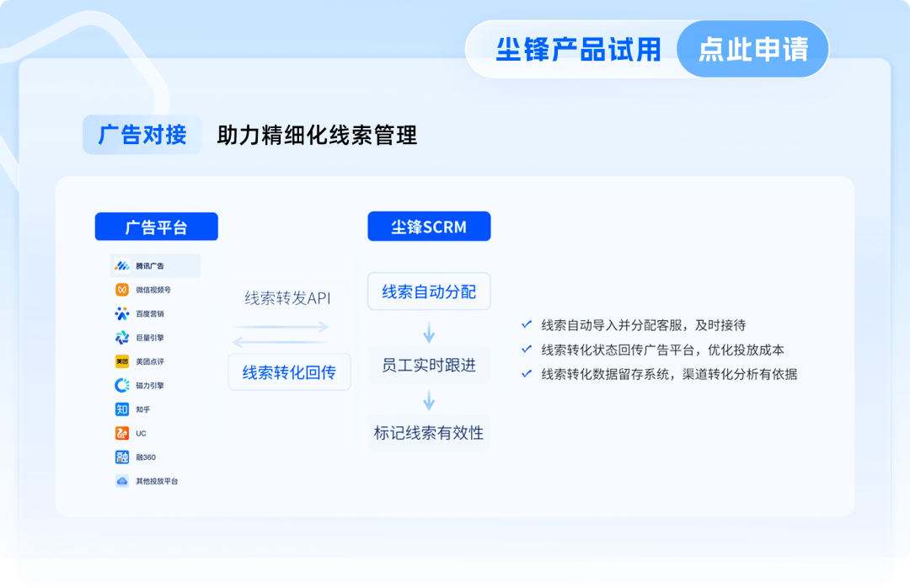Screen dimensions: 910x588
Task: Click the 知乎 blue icon
Action: click(x=122, y=409)
